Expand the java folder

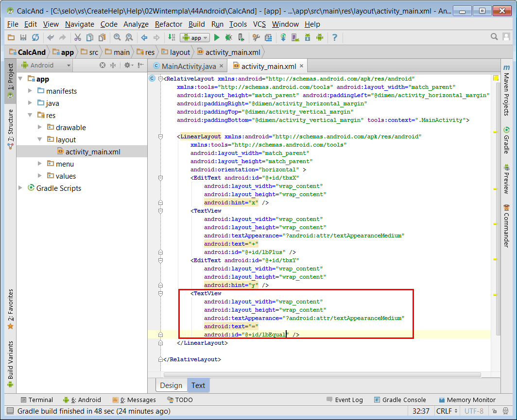pyautogui.click(x=30, y=103)
